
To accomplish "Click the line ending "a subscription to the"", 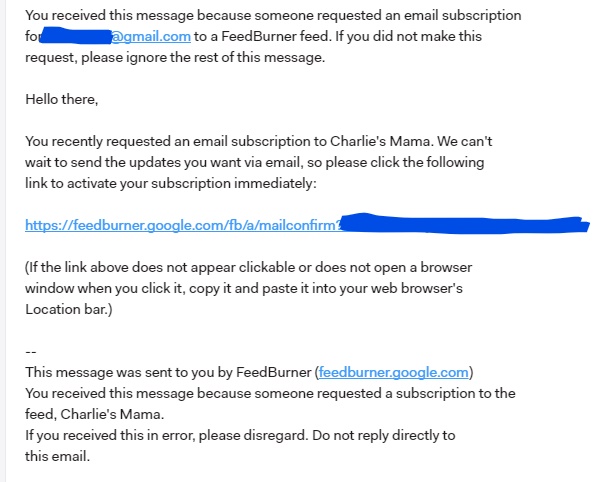I will point(270,393).
